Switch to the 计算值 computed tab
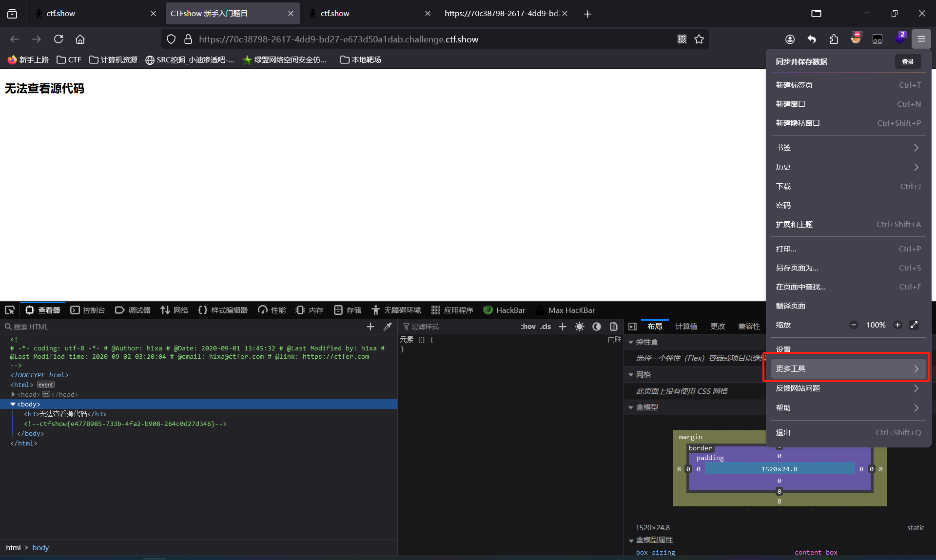Screen dimensions: 936x560 pos(686,327)
